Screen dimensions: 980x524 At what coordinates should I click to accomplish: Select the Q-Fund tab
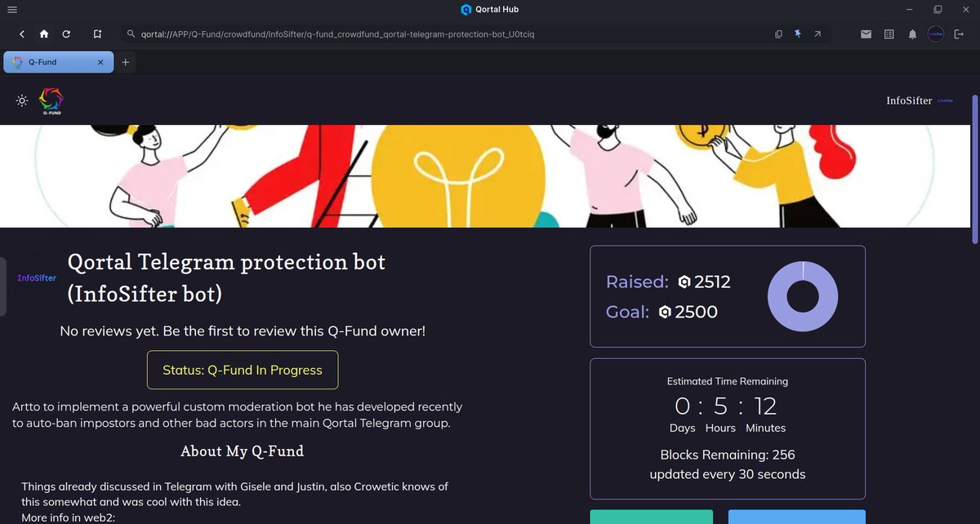59,62
